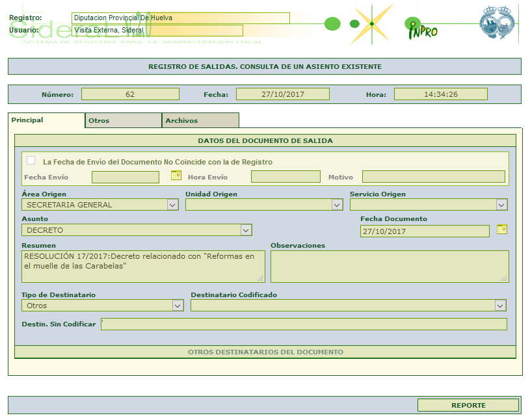Click the 'DATOS DEL DOCUMENTO DE SALIDA' header
The height and width of the screenshot is (420, 530).
(265, 140)
